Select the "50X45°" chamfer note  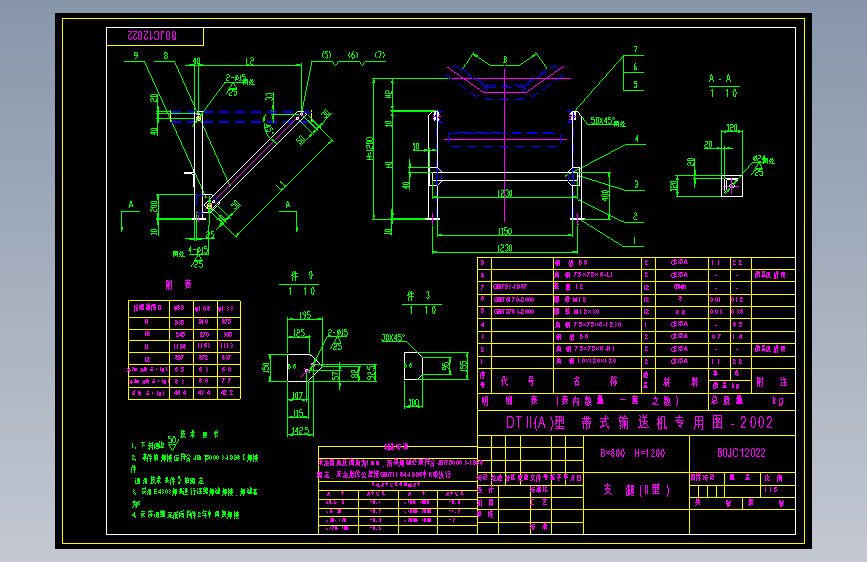[x=602, y=120]
